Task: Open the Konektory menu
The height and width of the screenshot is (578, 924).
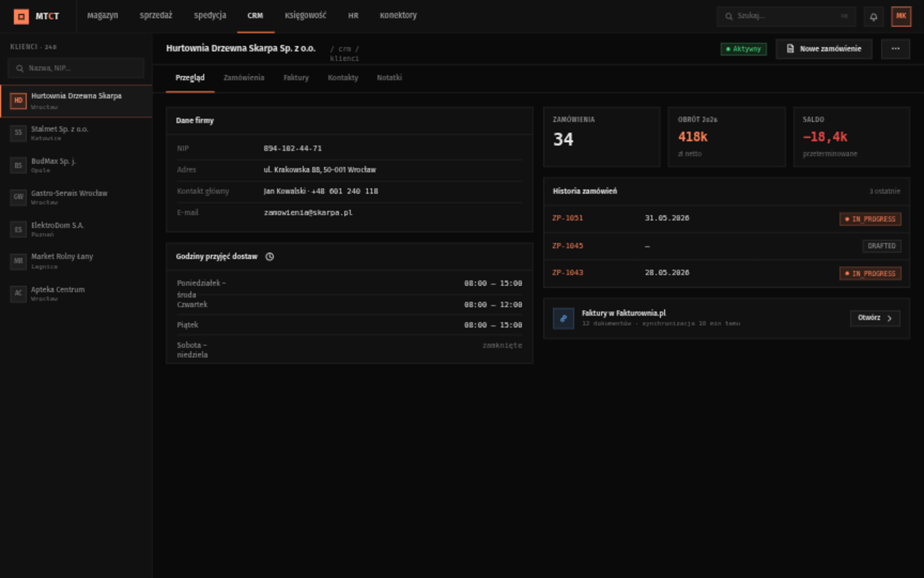Action: 398,16
